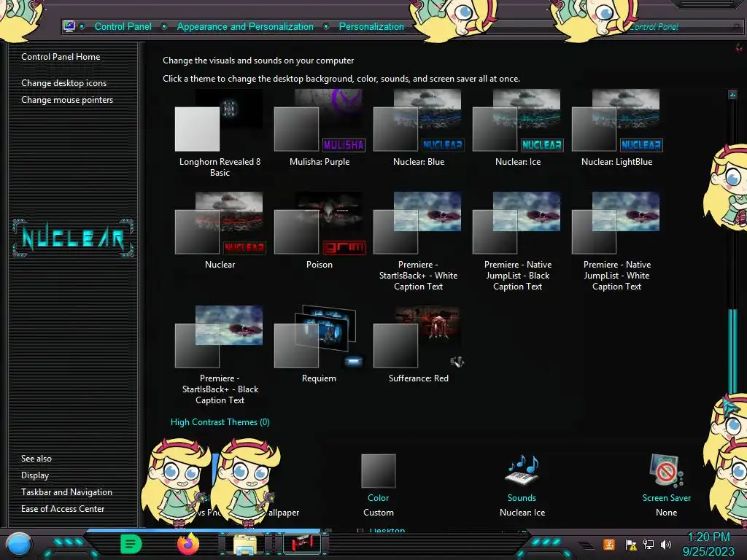Apply the Sufferance: Red theme
Screen dimensions: 747x560
[418, 345]
